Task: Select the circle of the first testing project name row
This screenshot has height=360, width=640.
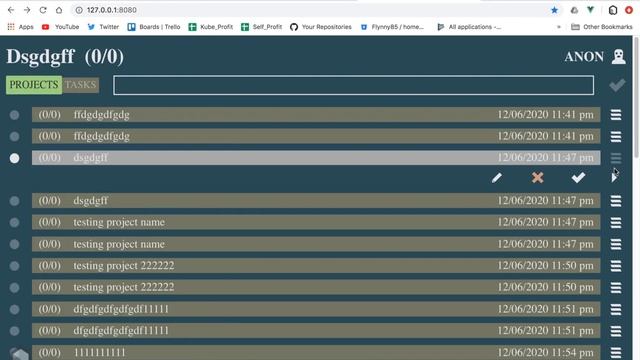Action: [x=14, y=222]
